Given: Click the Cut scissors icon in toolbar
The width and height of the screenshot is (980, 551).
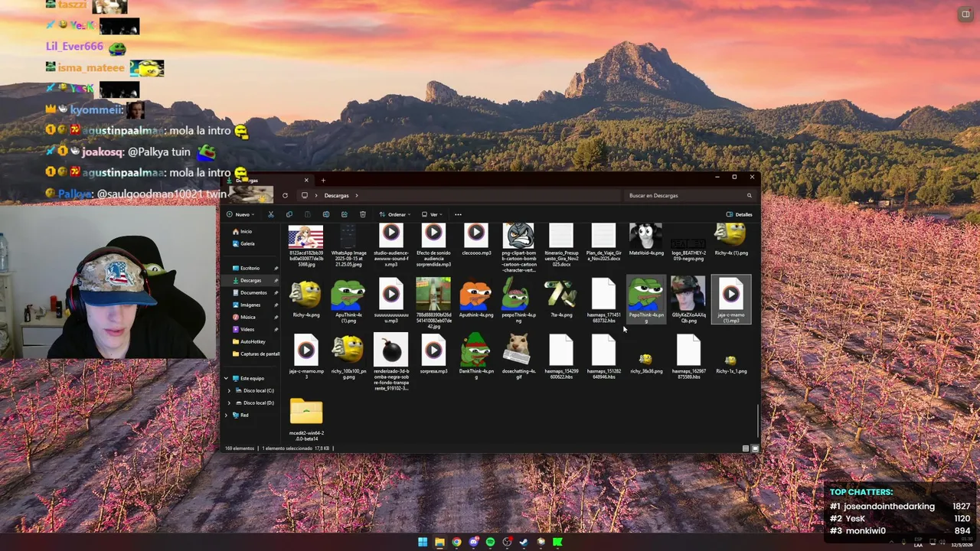Looking at the screenshot, I should click(270, 214).
